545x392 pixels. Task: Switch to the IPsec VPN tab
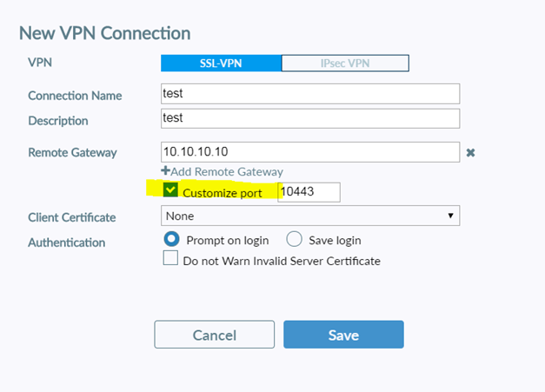click(x=345, y=63)
